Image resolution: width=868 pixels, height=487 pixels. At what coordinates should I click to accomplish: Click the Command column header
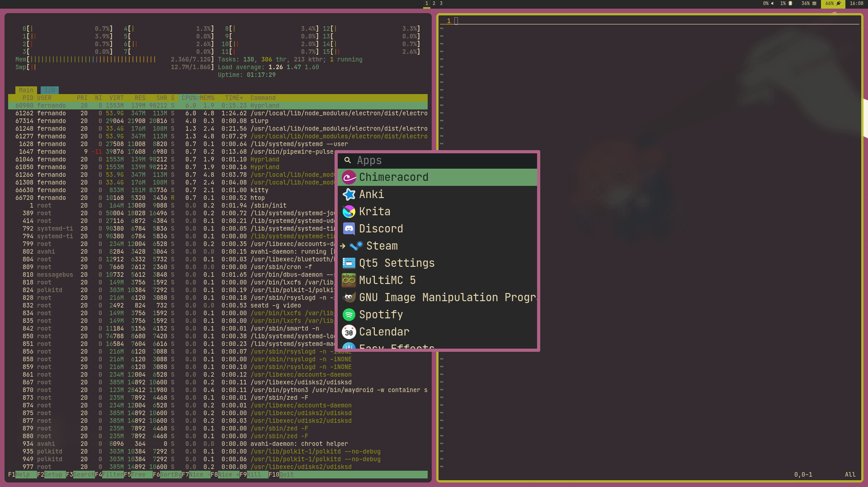pyautogui.click(x=263, y=98)
